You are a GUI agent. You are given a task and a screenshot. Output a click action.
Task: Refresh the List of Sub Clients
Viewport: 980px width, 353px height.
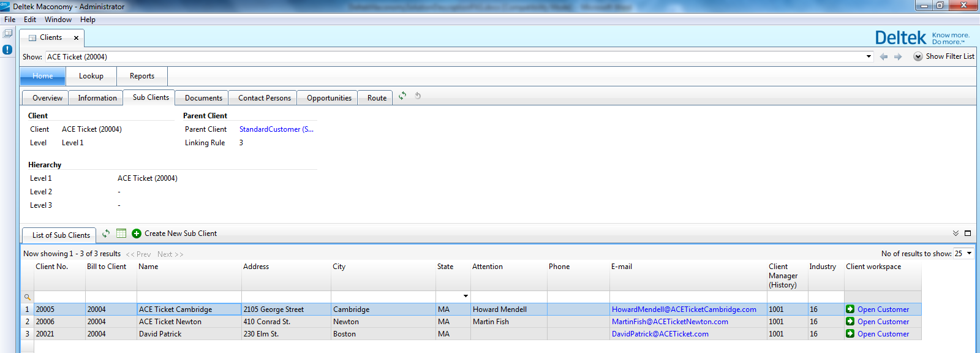pos(106,233)
